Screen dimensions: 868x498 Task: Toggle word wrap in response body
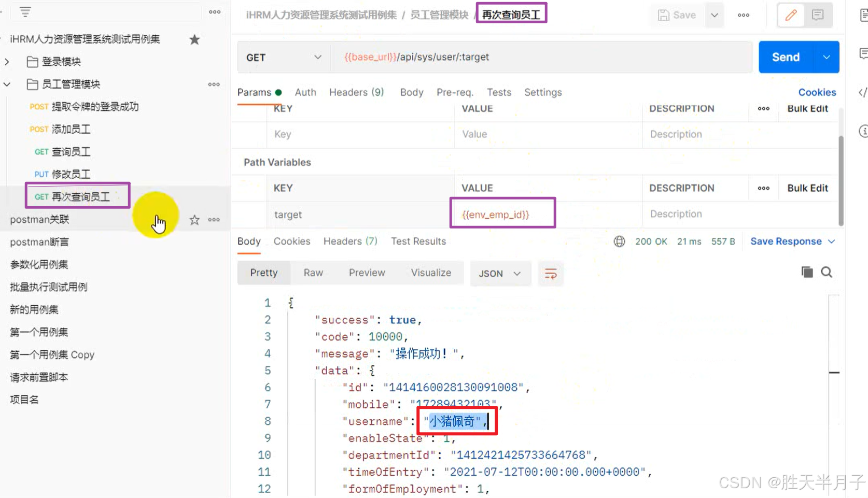pos(551,273)
